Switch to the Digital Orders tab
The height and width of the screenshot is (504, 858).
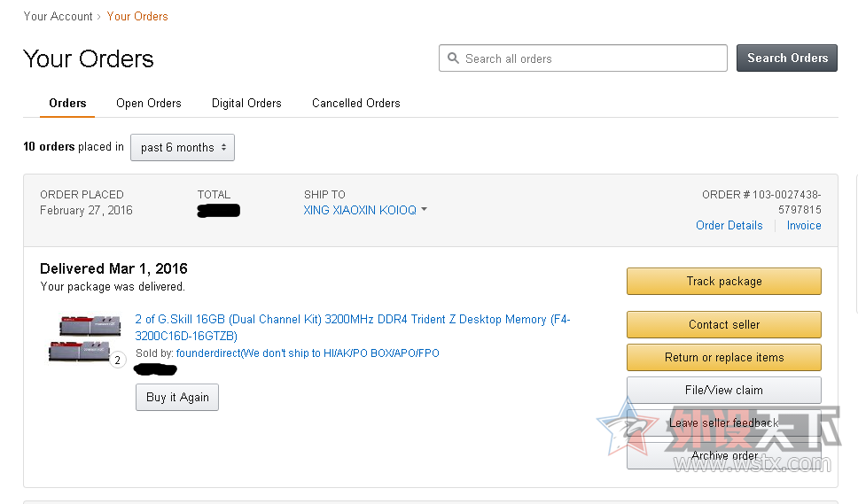[246, 103]
